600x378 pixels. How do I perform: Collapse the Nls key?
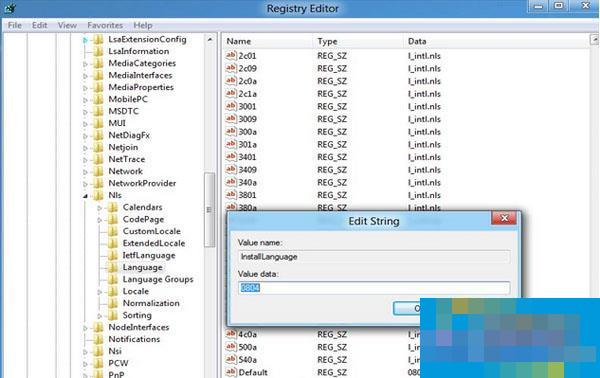pyautogui.click(x=85, y=196)
